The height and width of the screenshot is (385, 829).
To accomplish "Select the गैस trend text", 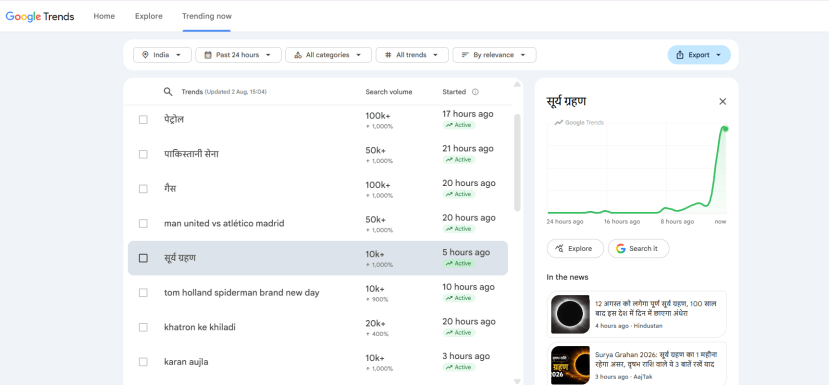I will 170,189.
